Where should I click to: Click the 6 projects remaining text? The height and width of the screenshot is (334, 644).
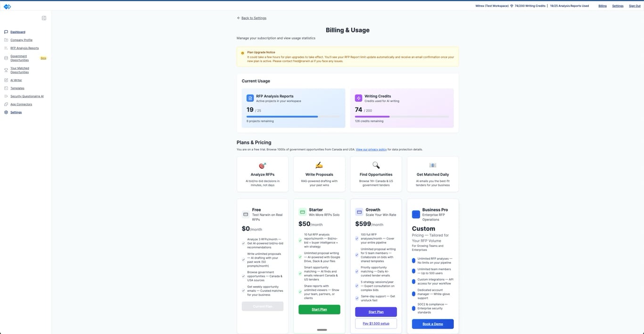click(260, 121)
